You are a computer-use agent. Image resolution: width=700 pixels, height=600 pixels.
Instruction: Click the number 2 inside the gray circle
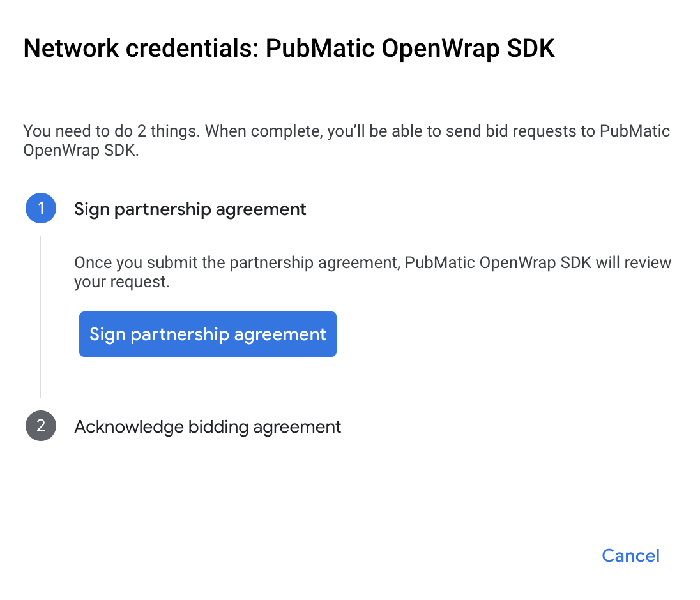coord(41,426)
